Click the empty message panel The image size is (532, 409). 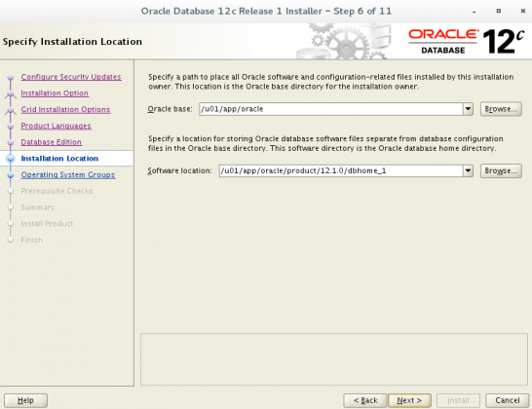coord(334,359)
